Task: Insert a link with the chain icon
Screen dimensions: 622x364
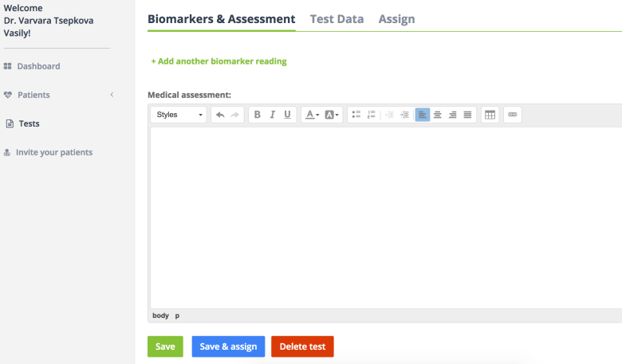Action: coord(513,115)
